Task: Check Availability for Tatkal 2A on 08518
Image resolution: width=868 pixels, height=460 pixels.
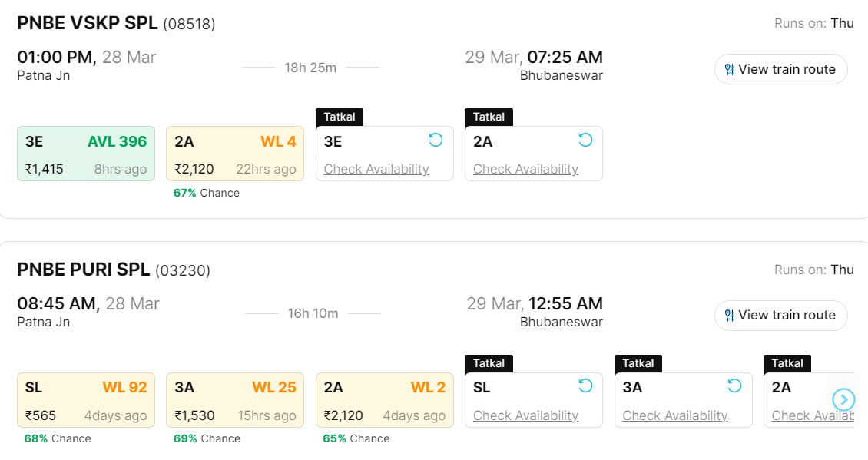Action: tap(525, 169)
